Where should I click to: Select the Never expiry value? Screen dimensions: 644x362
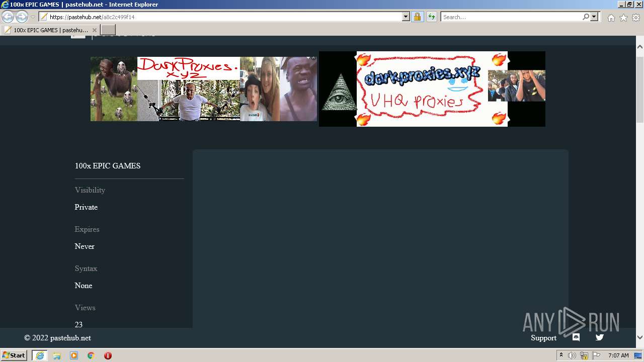point(85,246)
